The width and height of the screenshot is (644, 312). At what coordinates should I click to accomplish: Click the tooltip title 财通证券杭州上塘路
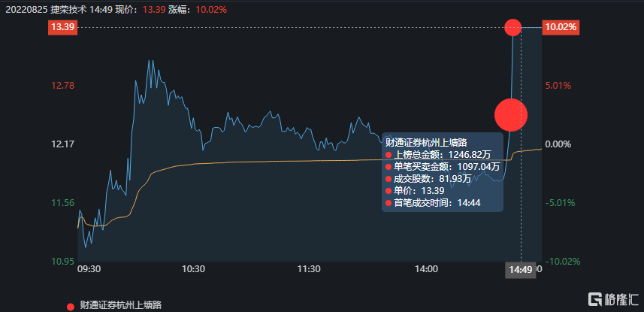click(x=426, y=142)
